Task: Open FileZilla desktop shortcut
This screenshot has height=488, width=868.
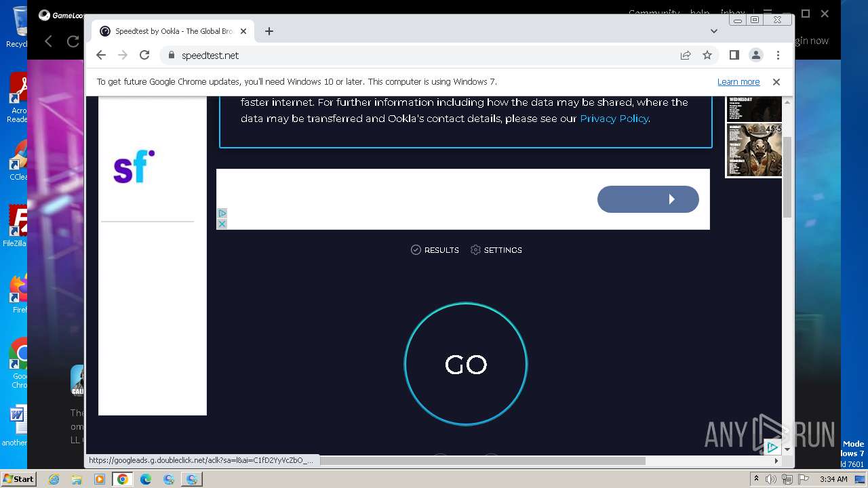Action: point(17,227)
